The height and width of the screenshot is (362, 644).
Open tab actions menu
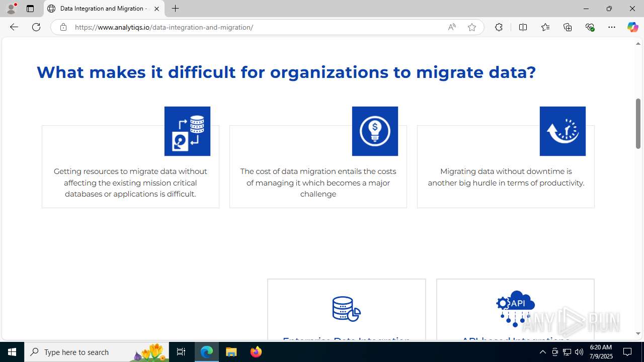coord(30,9)
